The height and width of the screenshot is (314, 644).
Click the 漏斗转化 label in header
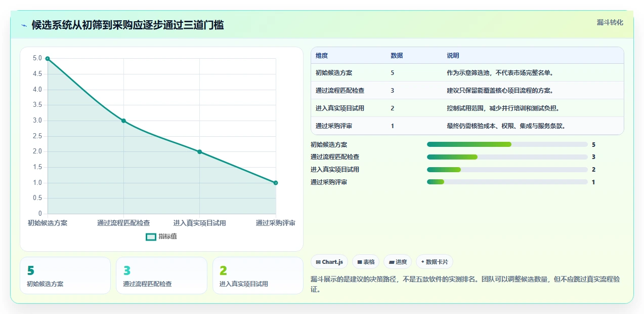tap(610, 23)
